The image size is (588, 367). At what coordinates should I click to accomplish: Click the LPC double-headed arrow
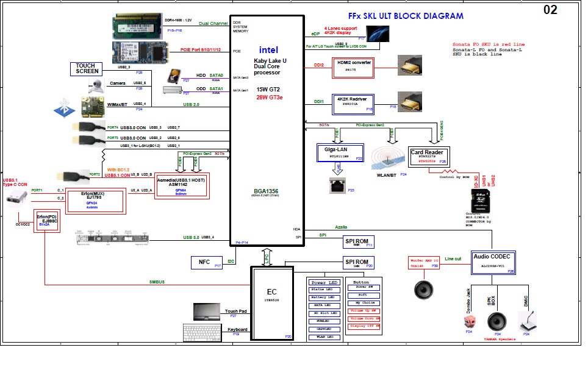point(267,257)
